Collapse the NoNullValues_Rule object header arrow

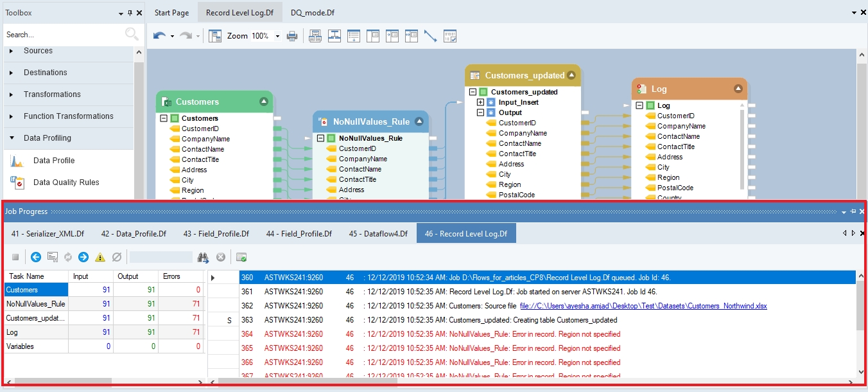(419, 121)
